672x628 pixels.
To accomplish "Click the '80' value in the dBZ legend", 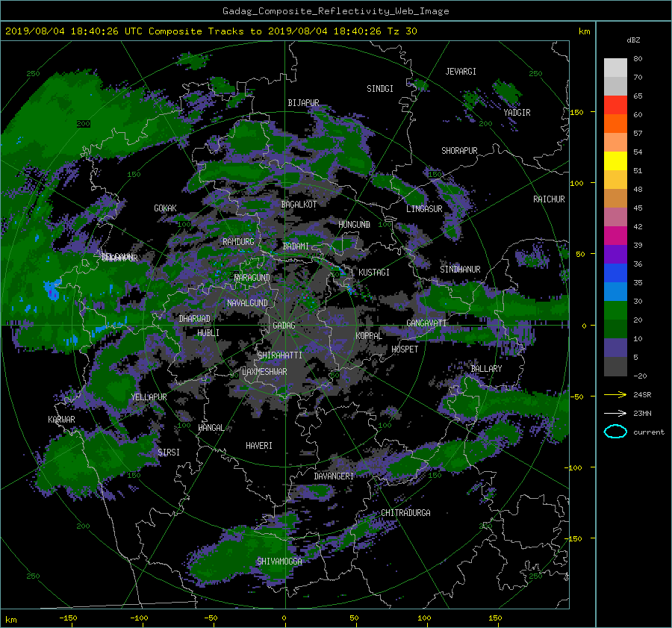I will [638, 59].
